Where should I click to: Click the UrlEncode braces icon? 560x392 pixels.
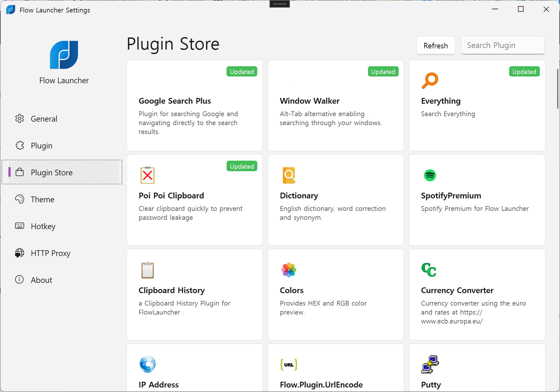click(x=289, y=364)
